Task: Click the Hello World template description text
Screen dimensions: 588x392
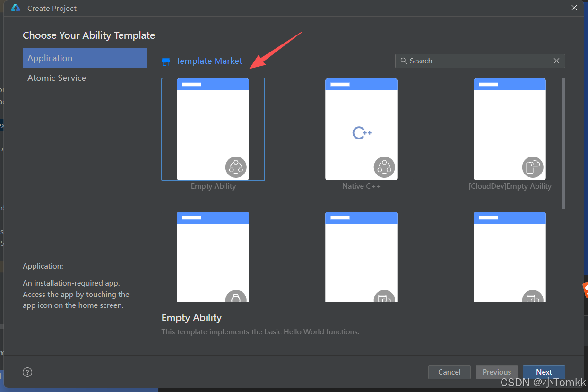Action: click(x=260, y=332)
